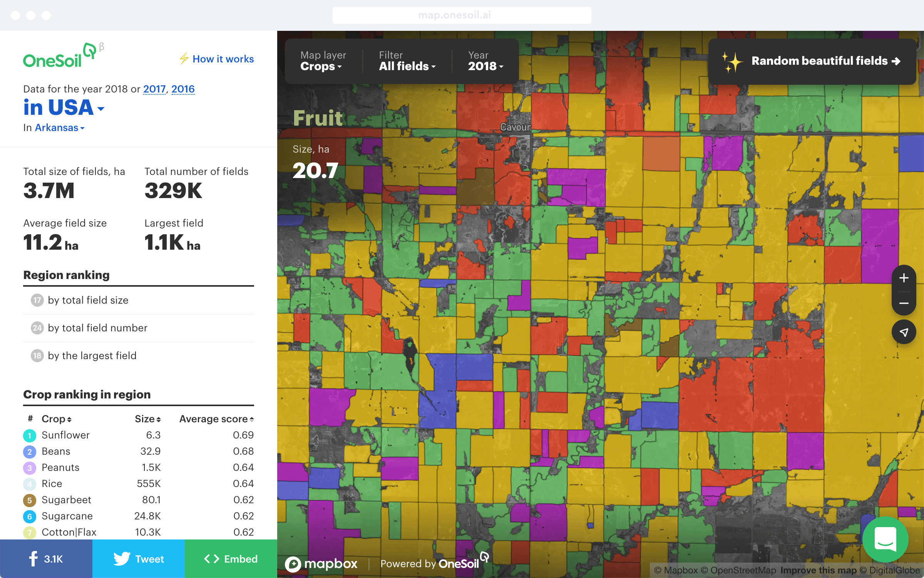Select ranking by total field size
The width and height of the screenshot is (924, 578).
click(88, 300)
